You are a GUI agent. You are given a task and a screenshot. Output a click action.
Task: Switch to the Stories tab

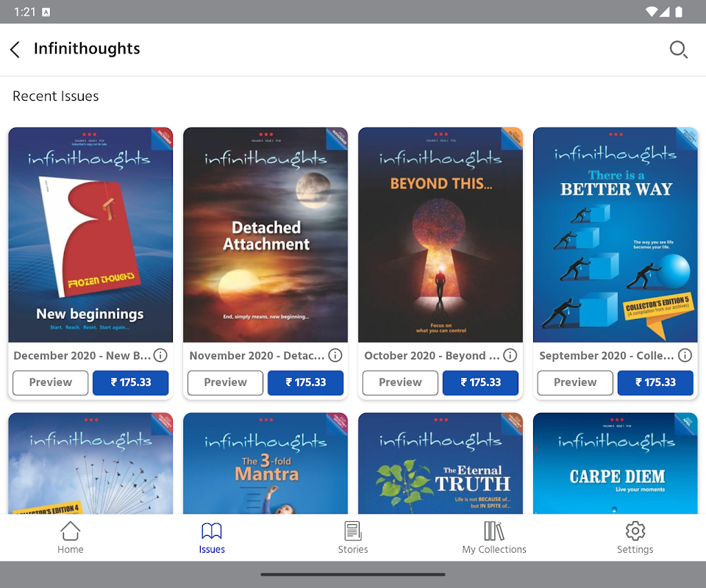(353, 537)
